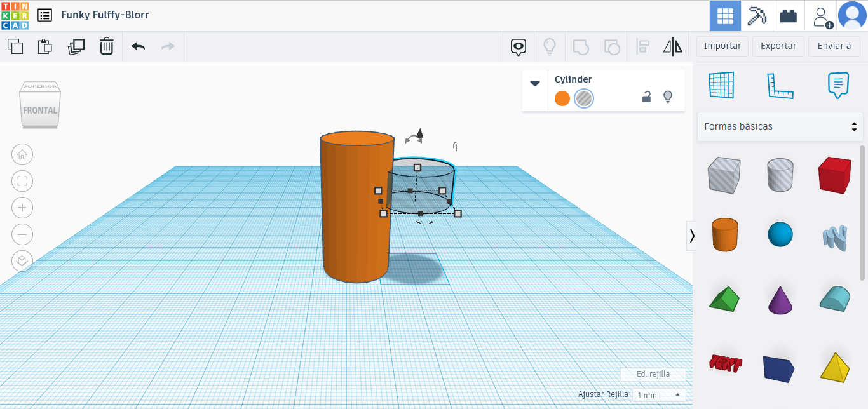868x409 pixels.
Task: Click the Copy icon
Action: coord(15,46)
